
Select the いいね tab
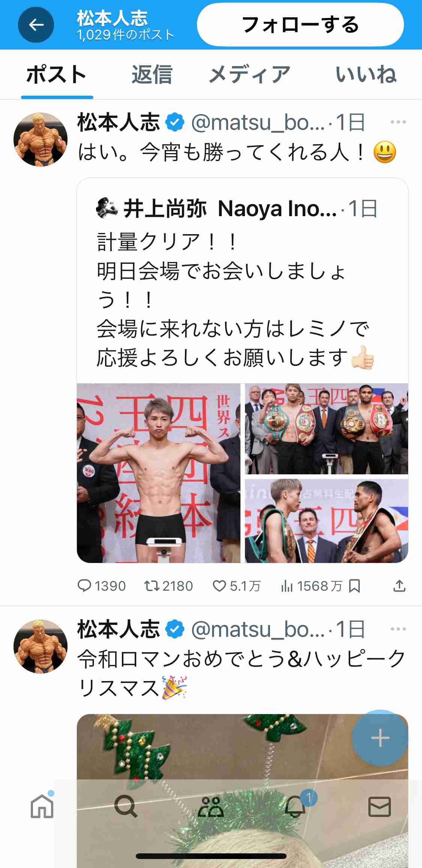(x=366, y=74)
